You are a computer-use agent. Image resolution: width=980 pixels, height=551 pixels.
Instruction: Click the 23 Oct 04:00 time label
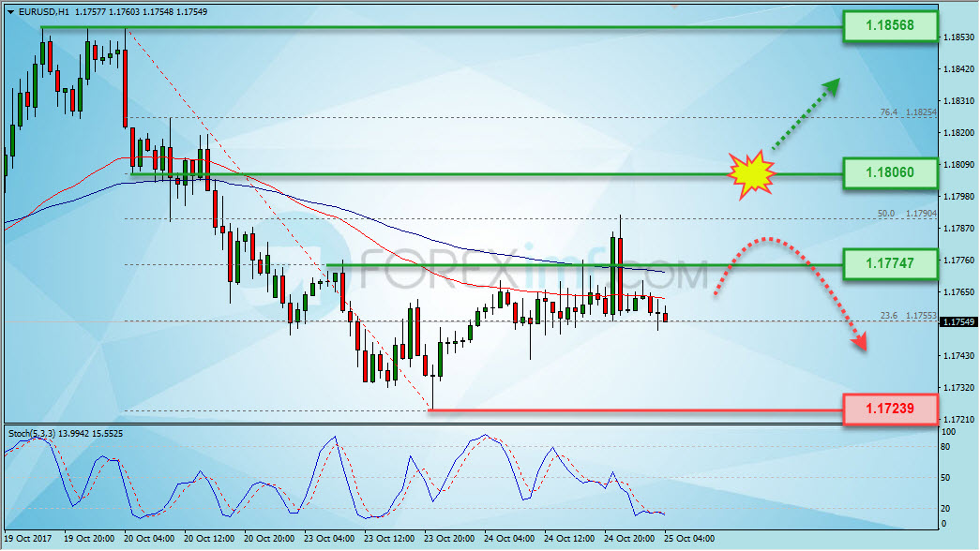coord(329,539)
